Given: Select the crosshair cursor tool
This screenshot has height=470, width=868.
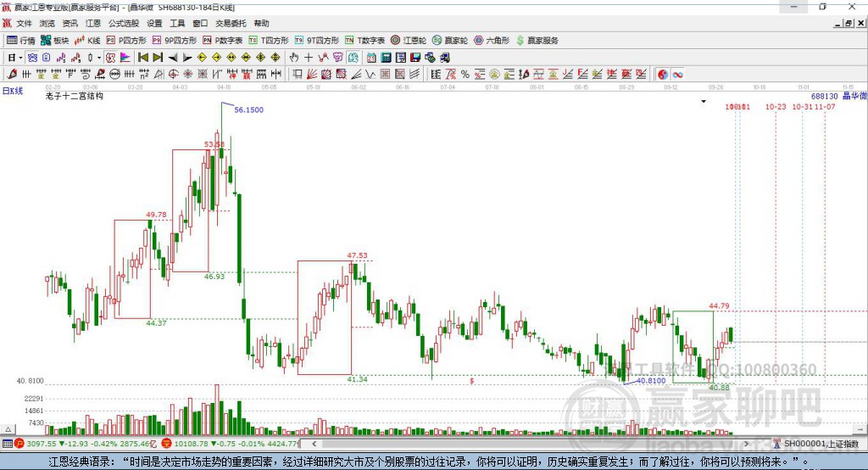Looking at the screenshot, I should 309,58.
